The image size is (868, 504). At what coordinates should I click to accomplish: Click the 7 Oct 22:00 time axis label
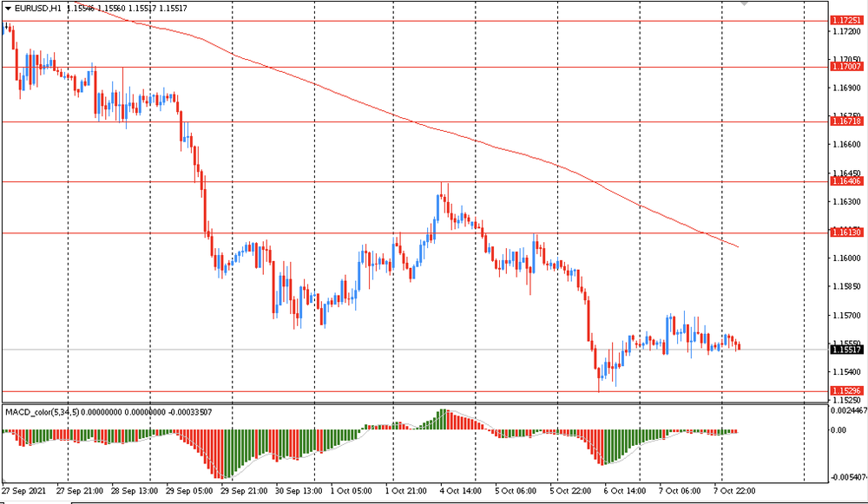[x=734, y=491]
